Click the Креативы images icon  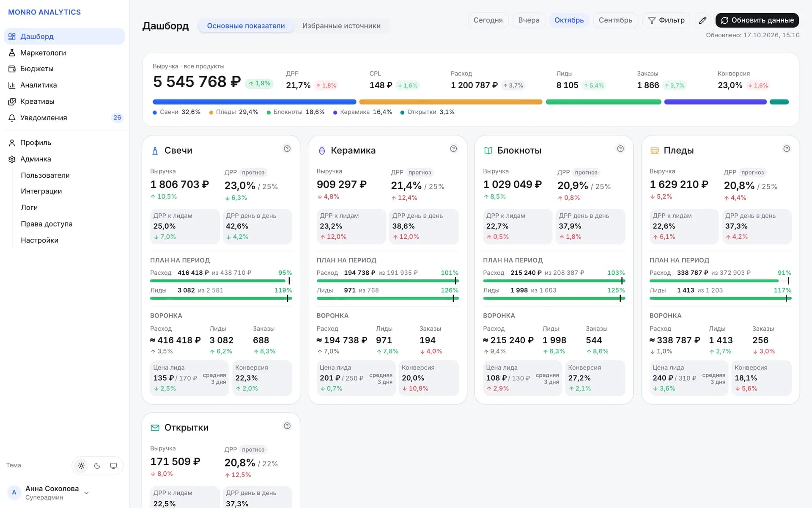[12, 102]
